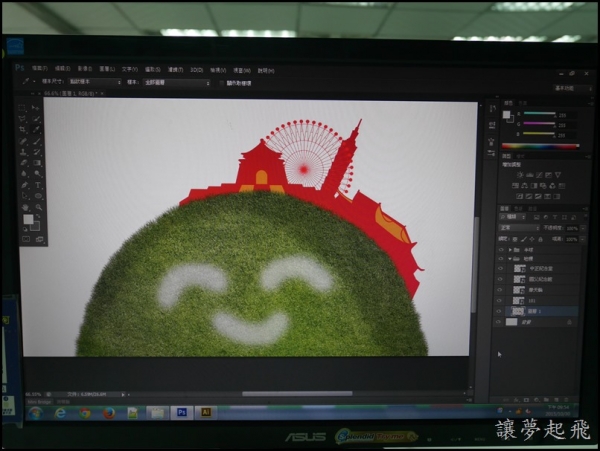Select the Hand tool
The image size is (600, 451).
click(25, 207)
